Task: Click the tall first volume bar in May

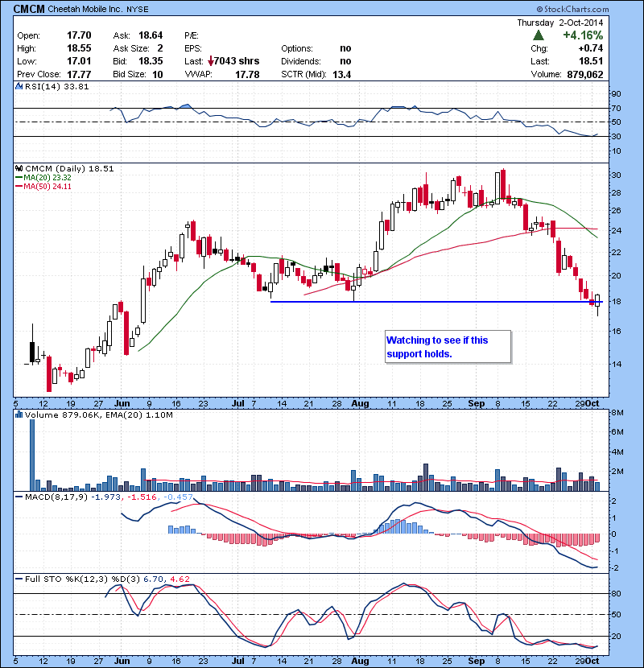Action: (x=32, y=455)
